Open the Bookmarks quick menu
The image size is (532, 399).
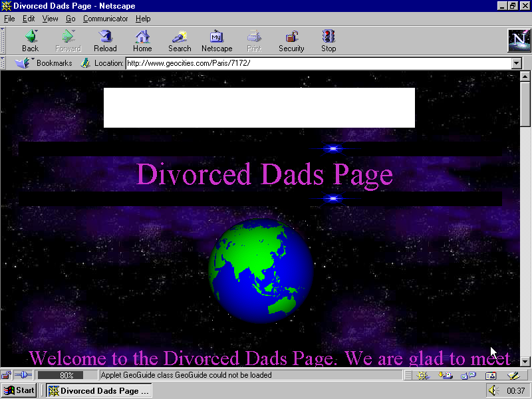click(44, 63)
